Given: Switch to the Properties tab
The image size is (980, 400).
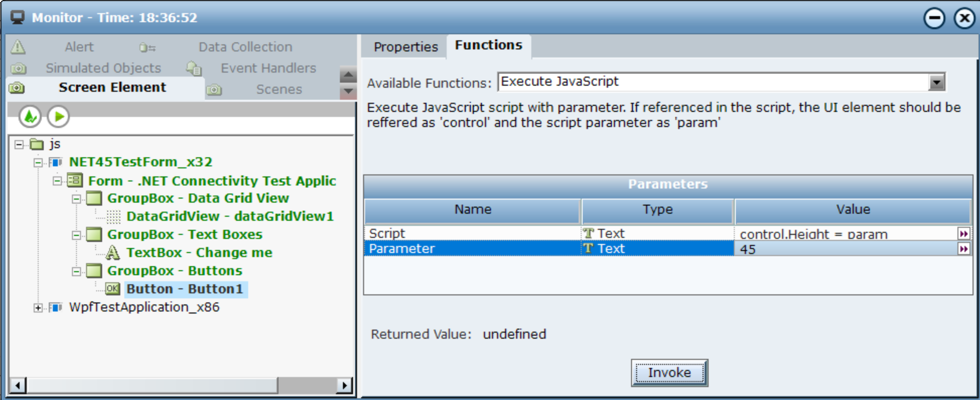Looking at the screenshot, I should [405, 47].
